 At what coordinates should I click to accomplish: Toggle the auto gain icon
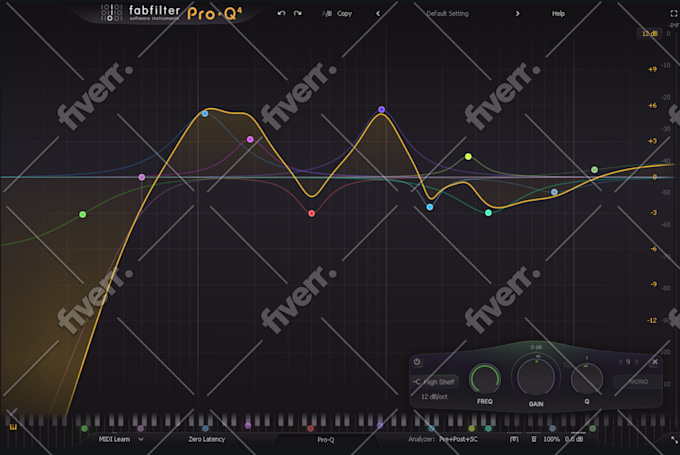514,439
